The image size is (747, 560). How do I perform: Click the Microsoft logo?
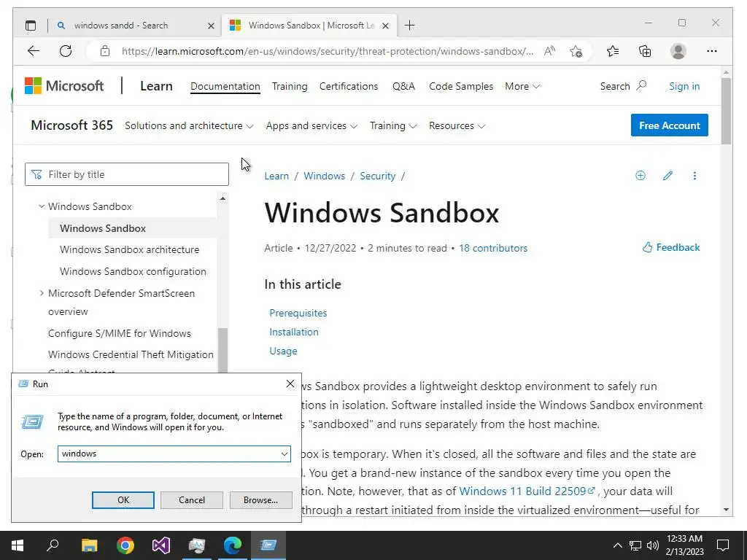pyautogui.click(x=64, y=86)
